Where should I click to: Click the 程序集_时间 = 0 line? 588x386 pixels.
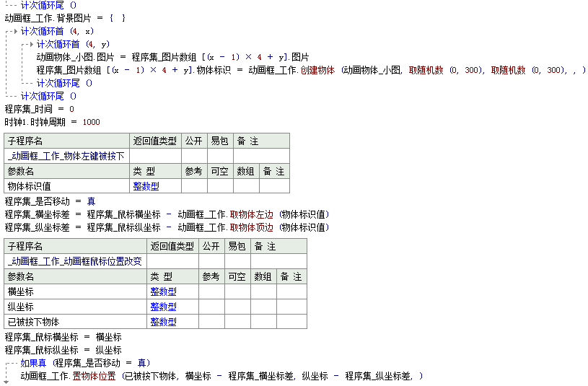coord(40,109)
